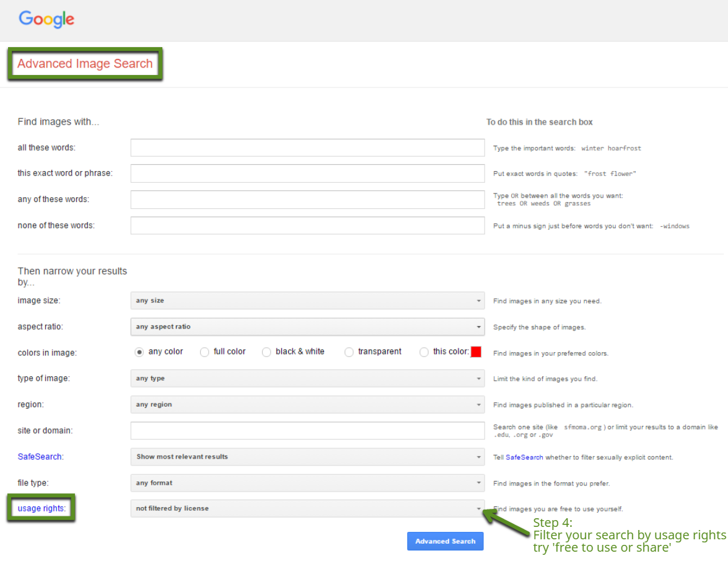
Task: Open the type of image dropdown
Action: (x=307, y=379)
